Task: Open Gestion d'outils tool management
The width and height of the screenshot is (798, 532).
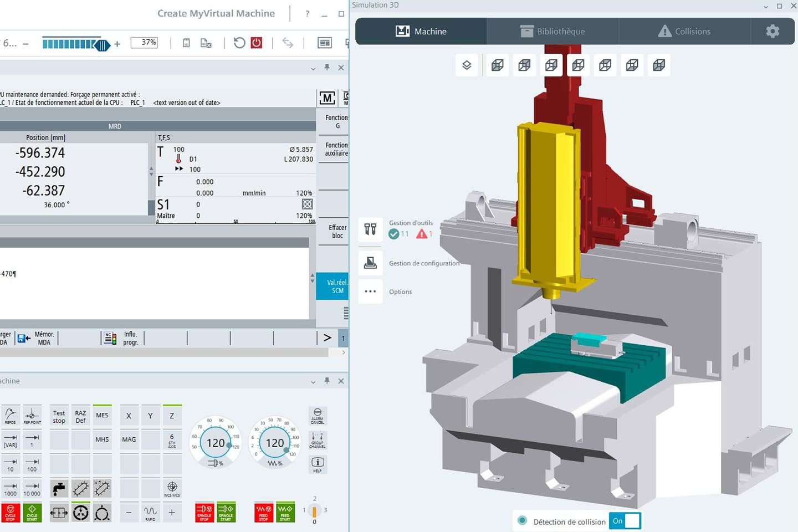Action: (x=370, y=229)
